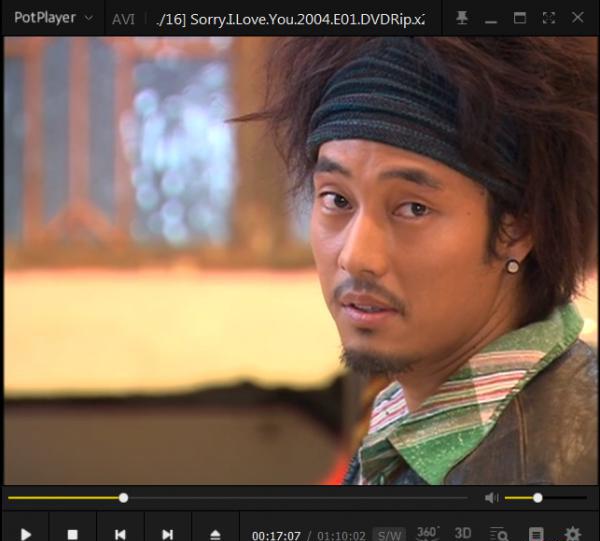Click the Sorry.I.Love.You.2004.E01 file title

(291, 19)
